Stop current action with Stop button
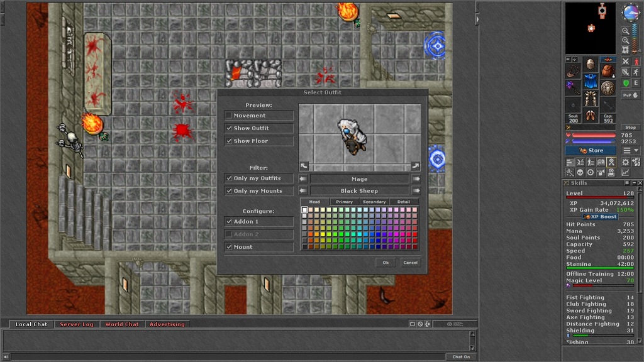 click(x=630, y=128)
